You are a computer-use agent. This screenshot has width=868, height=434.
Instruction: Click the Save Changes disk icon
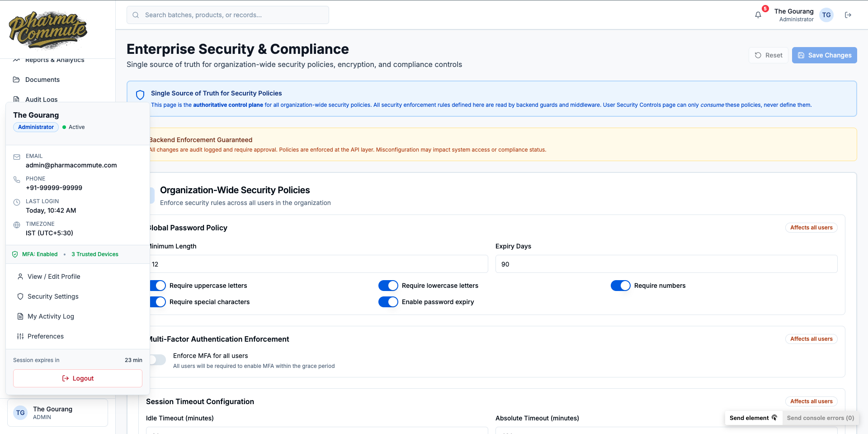801,55
